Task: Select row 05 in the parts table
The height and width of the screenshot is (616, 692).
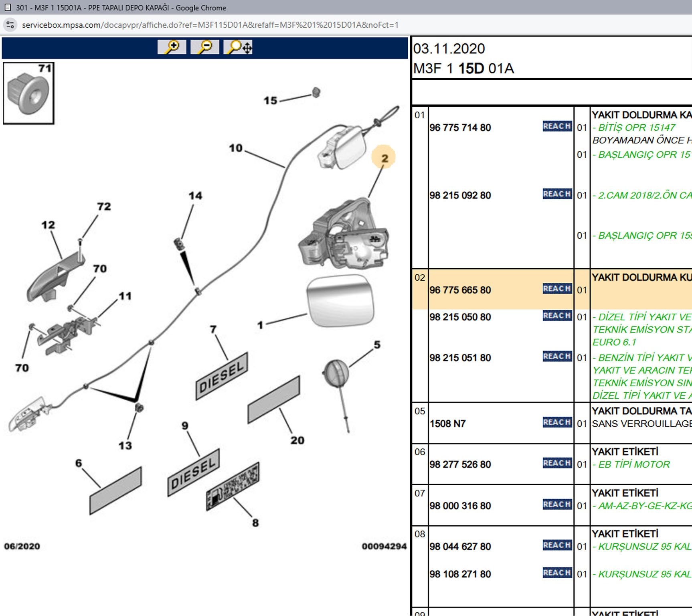Action: [420, 411]
